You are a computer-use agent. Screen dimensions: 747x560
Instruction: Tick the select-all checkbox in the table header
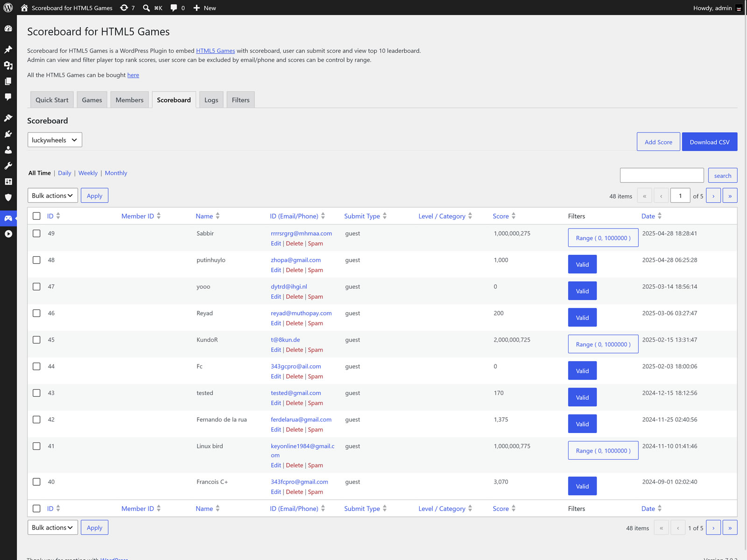(36, 216)
